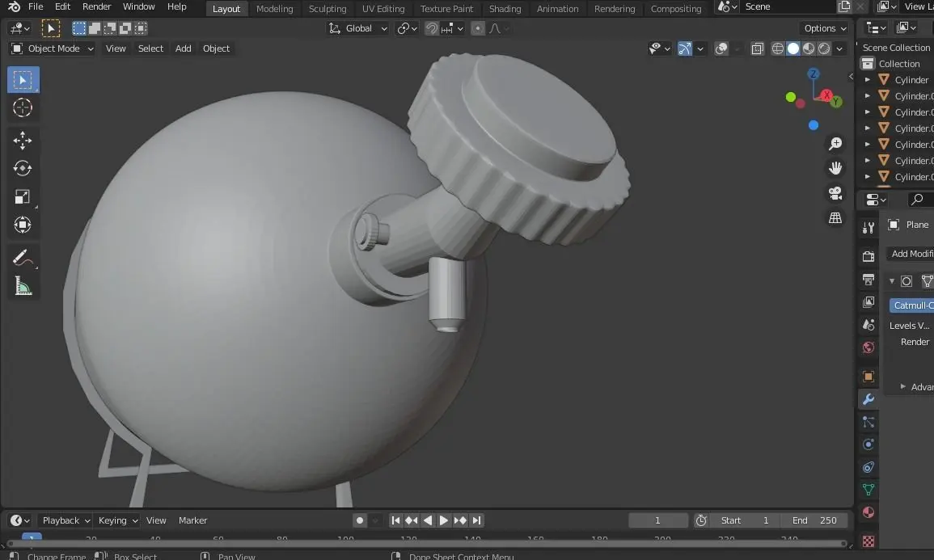Open the Options dropdown
Screen dimensions: 934x560
click(x=824, y=28)
